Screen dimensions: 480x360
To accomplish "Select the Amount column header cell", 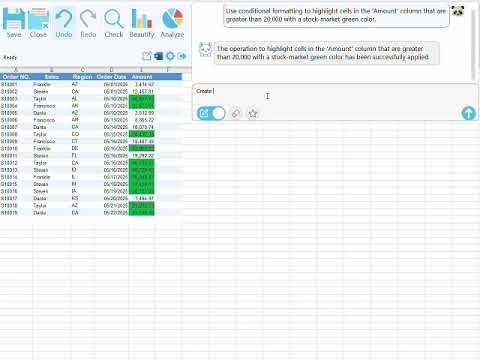I will click(x=142, y=77).
